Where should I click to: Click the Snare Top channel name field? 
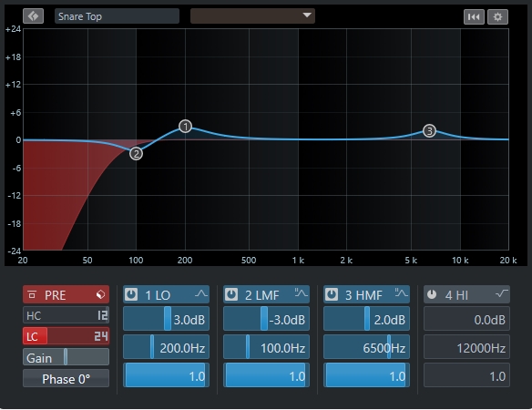click(117, 16)
